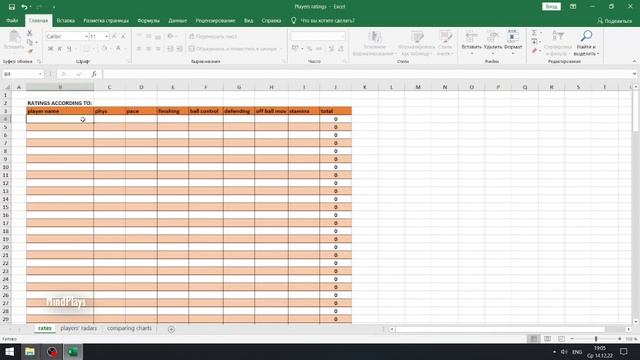The image size is (640, 360).
Task: Open Windows Start menu
Action: [x=9, y=351]
